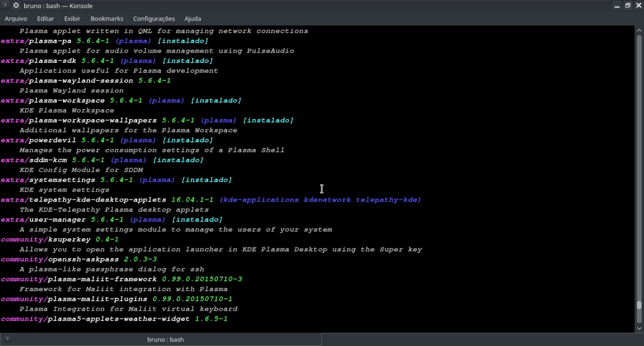The height and width of the screenshot is (346, 644).
Task: Restore down the Konsole window
Action: 628,6
